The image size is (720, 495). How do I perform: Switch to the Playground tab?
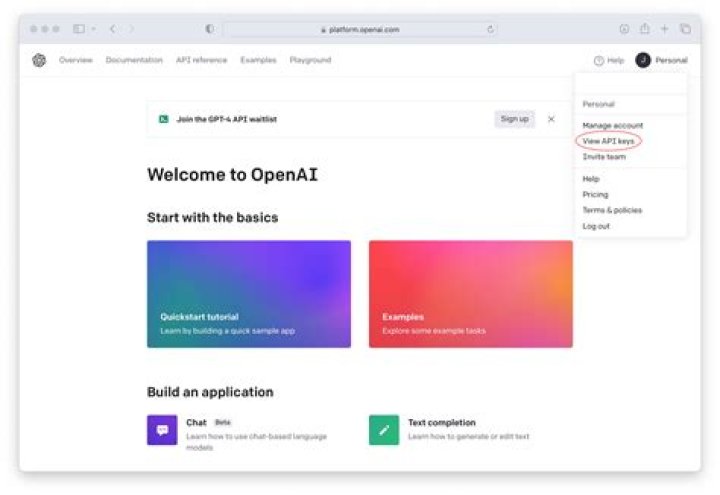[x=310, y=60]
